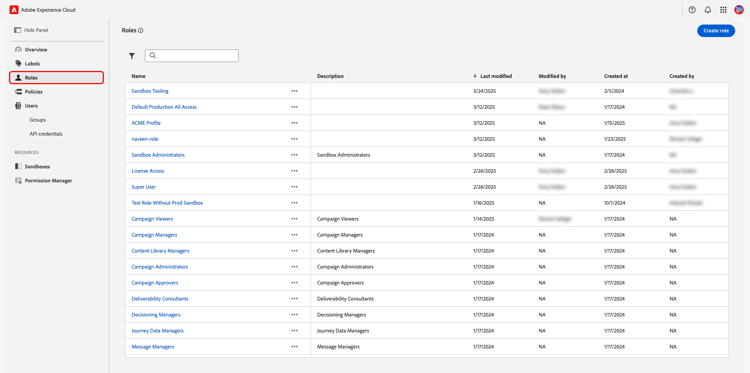Click the filter funnel icon
The width and height of the screenshot is (750, 373).
tap(132, 56)
